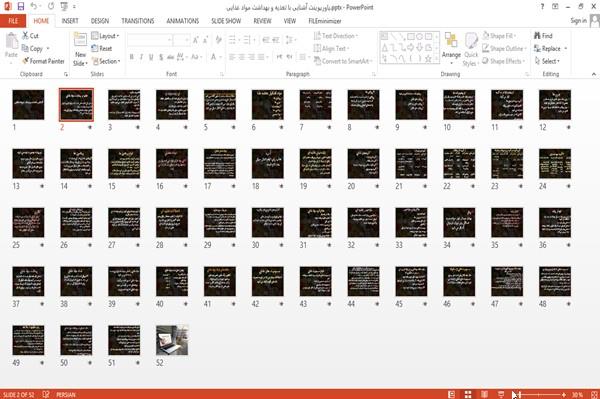Image resolution: width=600 pixels, height=399 pixels.
Task: Zoom in with the plus button
Action: click(x=564, y=394)
